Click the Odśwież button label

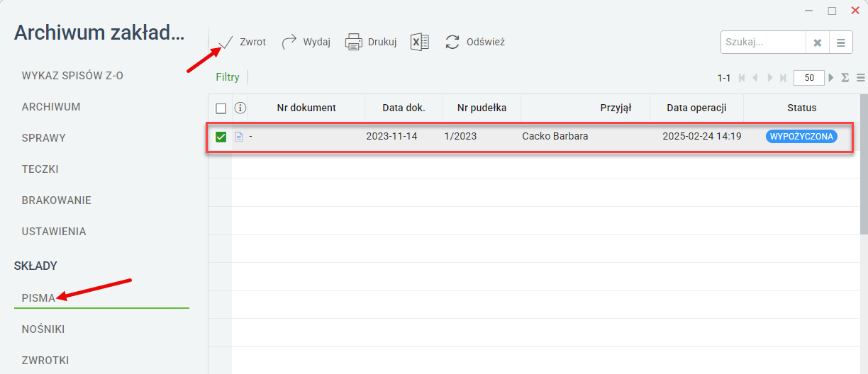point(486,42)
